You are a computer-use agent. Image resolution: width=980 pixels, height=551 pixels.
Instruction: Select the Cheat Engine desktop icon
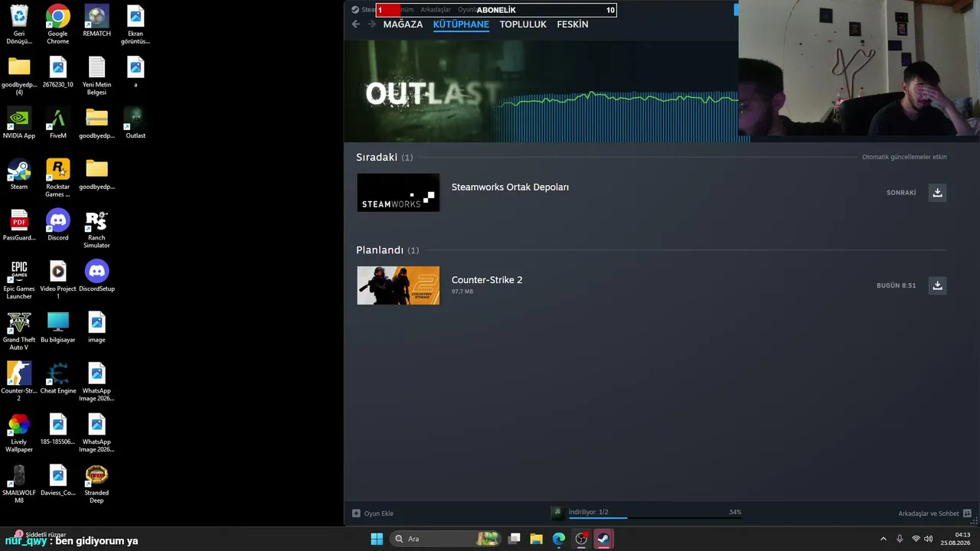[x=57, y=378]
